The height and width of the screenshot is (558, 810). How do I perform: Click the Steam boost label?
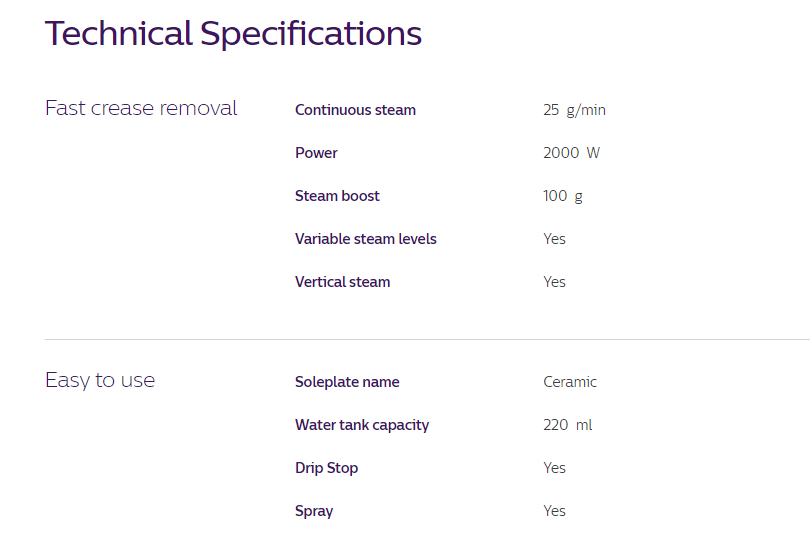337,196
